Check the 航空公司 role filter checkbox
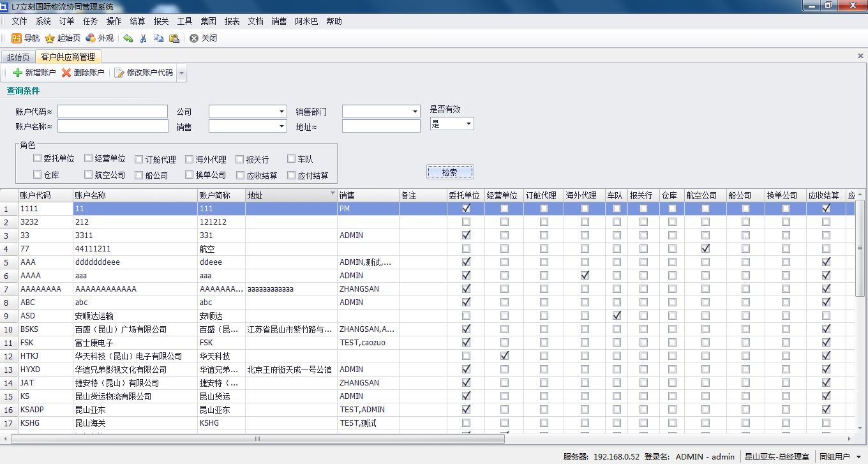The height and width of the screenshot is (464, 868). [89, 174]
